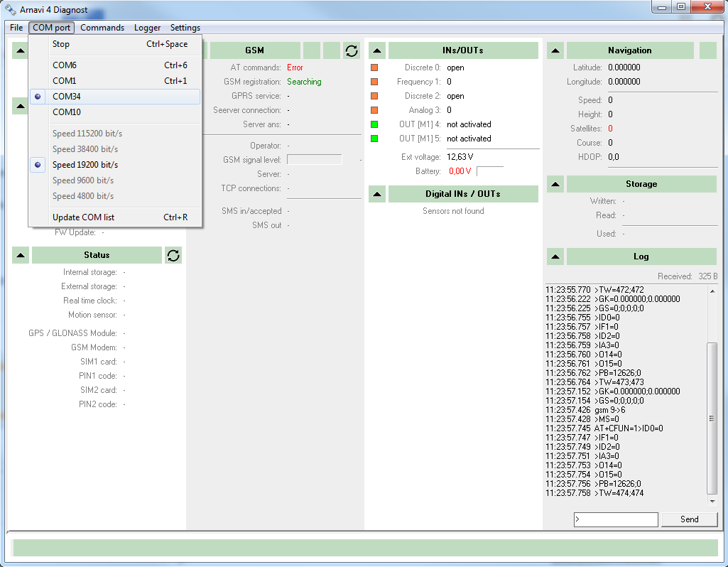This screenshot has height=567, width=728.
Task: Click Stop in COM port menu
Action: coord(115,44)
